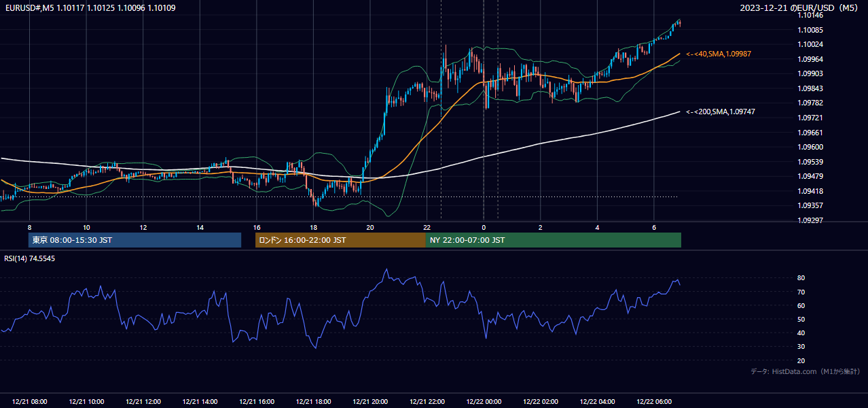Viewport: 868px width, 408px height.
Task: Click the 12/21 22:00 date label
Action: click(x=427, y=402)
